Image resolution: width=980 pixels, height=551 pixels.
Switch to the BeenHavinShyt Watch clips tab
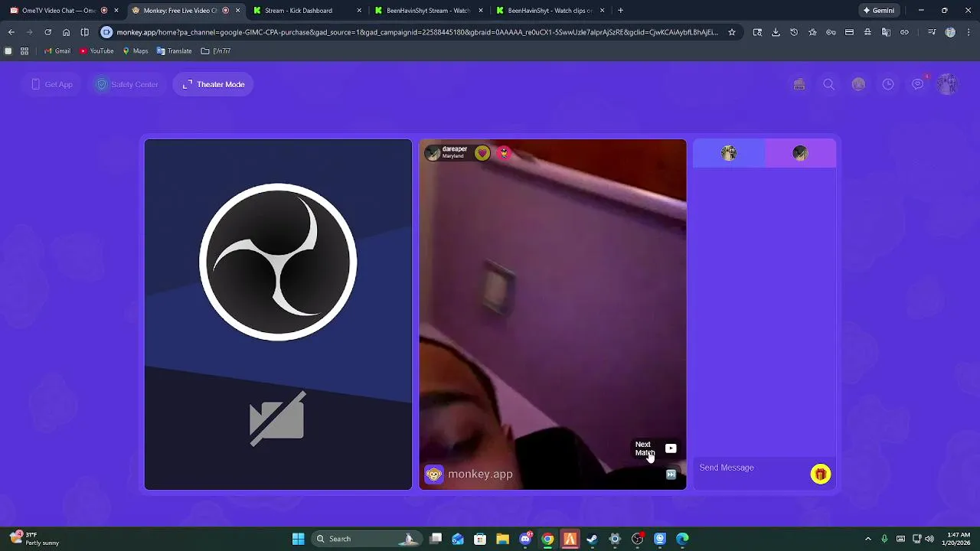point(550,11)
